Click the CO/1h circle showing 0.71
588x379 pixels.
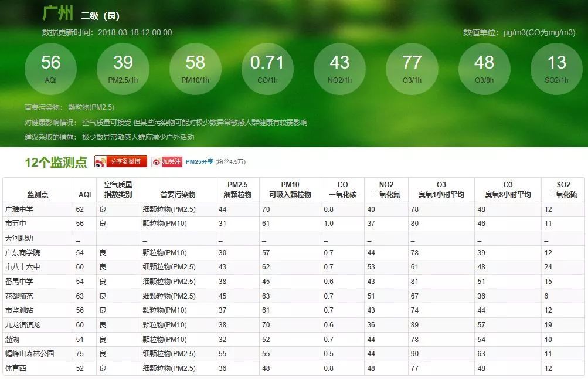tap(267, 68)
